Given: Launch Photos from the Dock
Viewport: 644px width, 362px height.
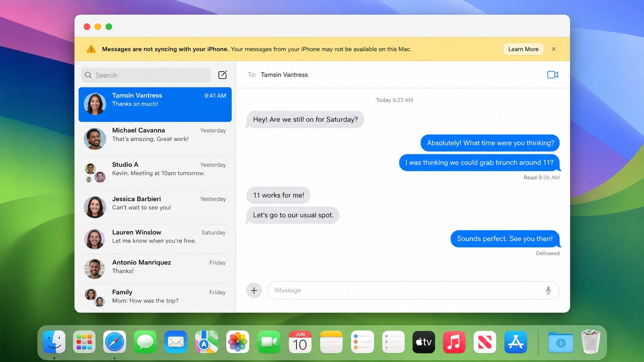Looking at the screenshot, I should click(237, 342).
